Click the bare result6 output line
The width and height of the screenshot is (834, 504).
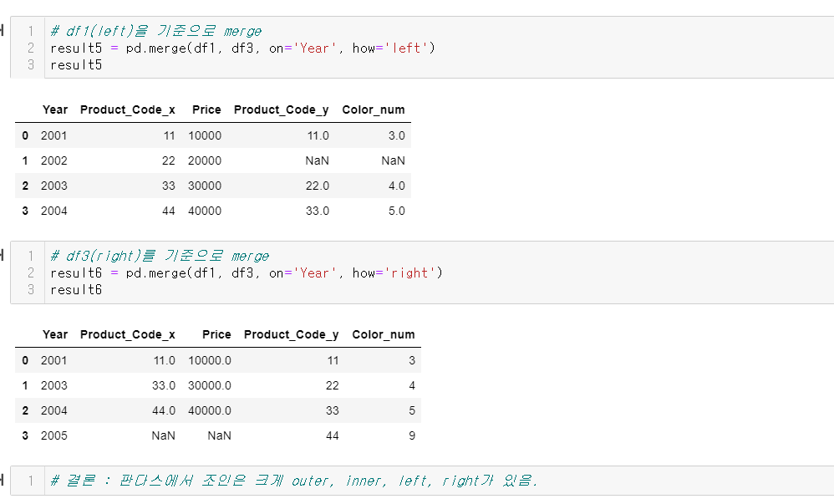pos(76,290)
